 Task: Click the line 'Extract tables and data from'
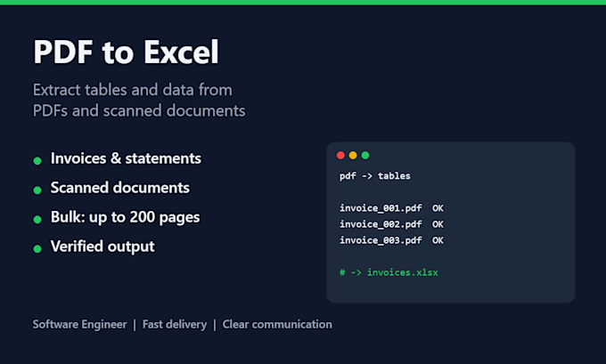[x=133, y=90]
